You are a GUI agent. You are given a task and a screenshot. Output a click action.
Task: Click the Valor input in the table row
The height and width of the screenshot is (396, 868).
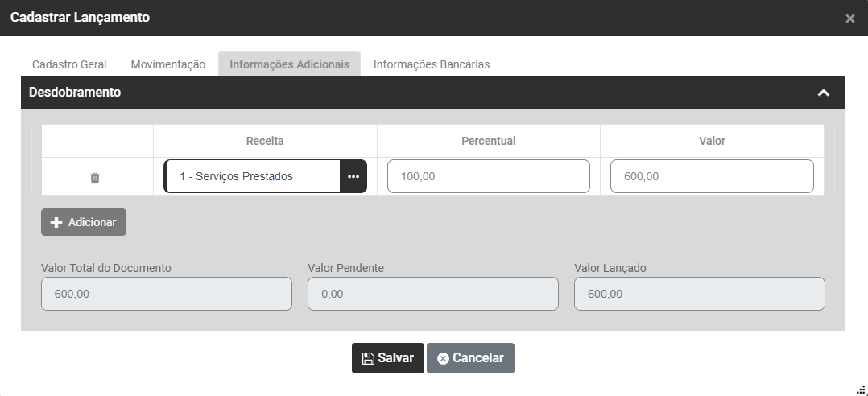[712, 176]
